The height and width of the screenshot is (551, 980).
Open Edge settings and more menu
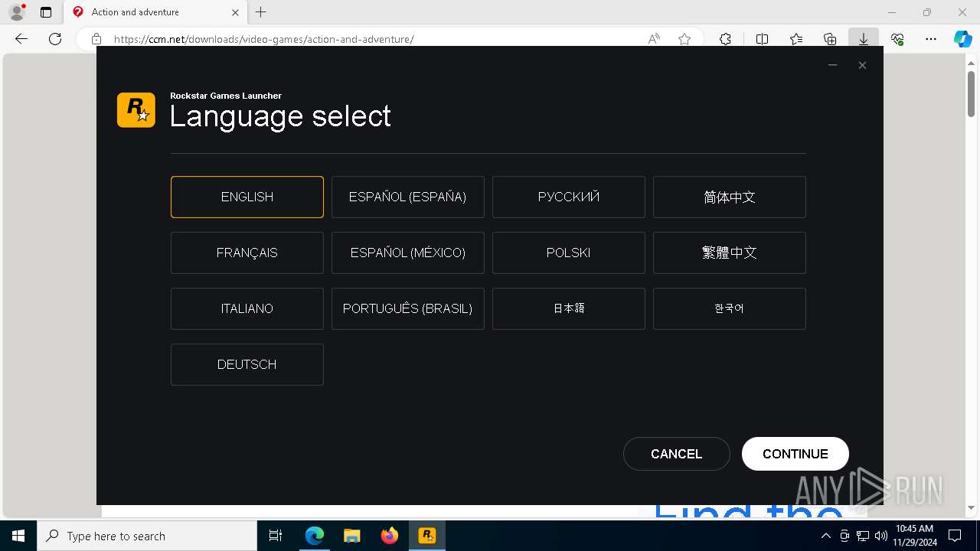click(x=931, y=39)
